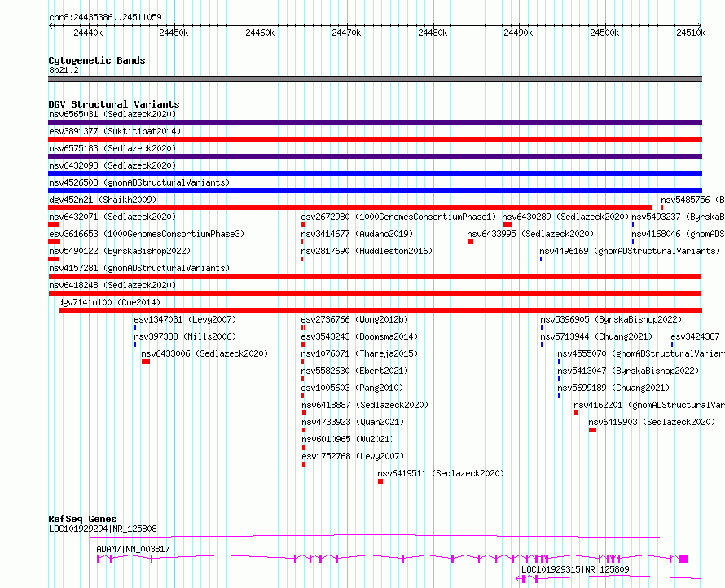725x588 pixels.
Task: Click the nsv4162201 variant label
Action: pos(649,405)
